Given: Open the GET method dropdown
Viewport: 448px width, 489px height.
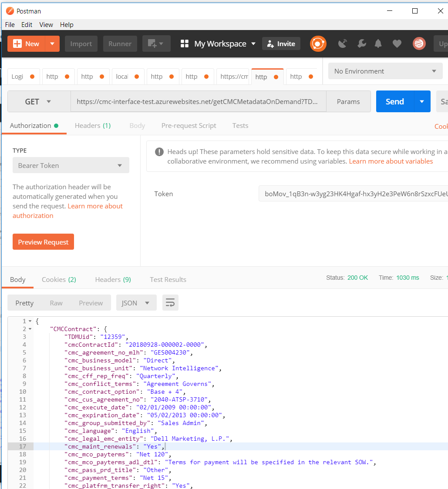Looking at the screenshot, I should [x=39, y=102].
